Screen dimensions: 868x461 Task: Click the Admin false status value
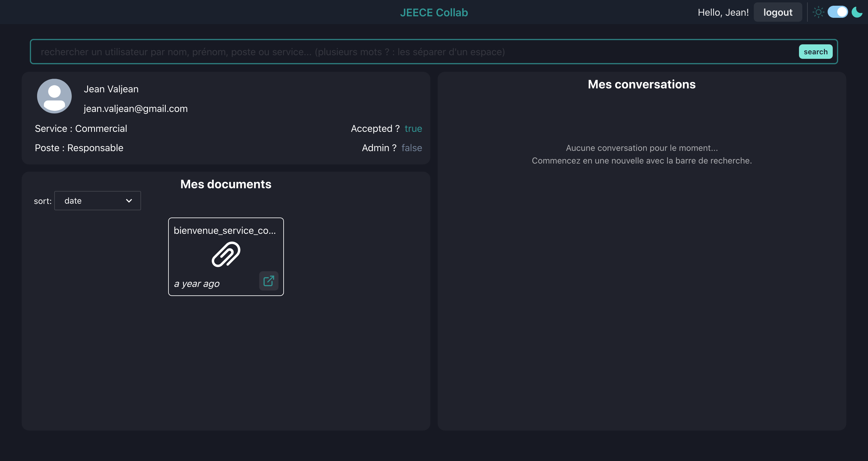[411, 148]
